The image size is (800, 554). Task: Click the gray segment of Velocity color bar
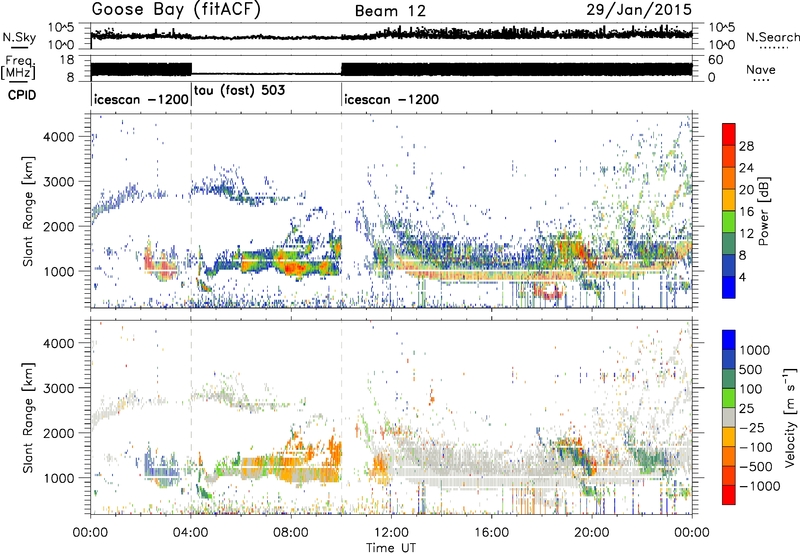729,417
